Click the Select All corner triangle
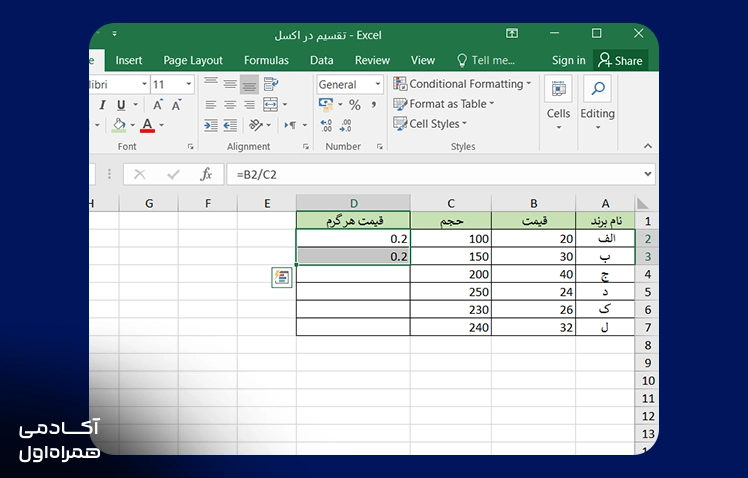The height and width of the screenshot is (478, 748). point(642,203)
